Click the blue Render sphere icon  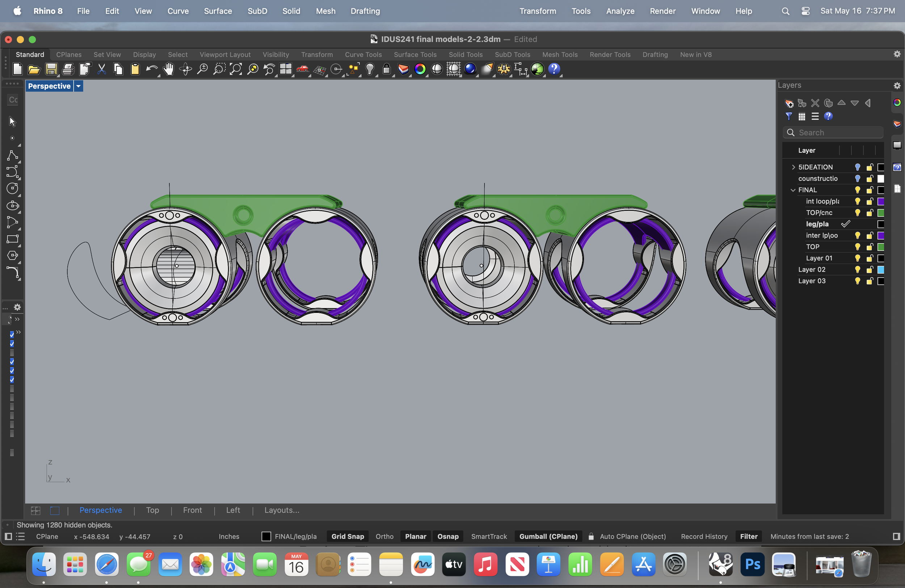pyautogui.click(x=470, y=69)
